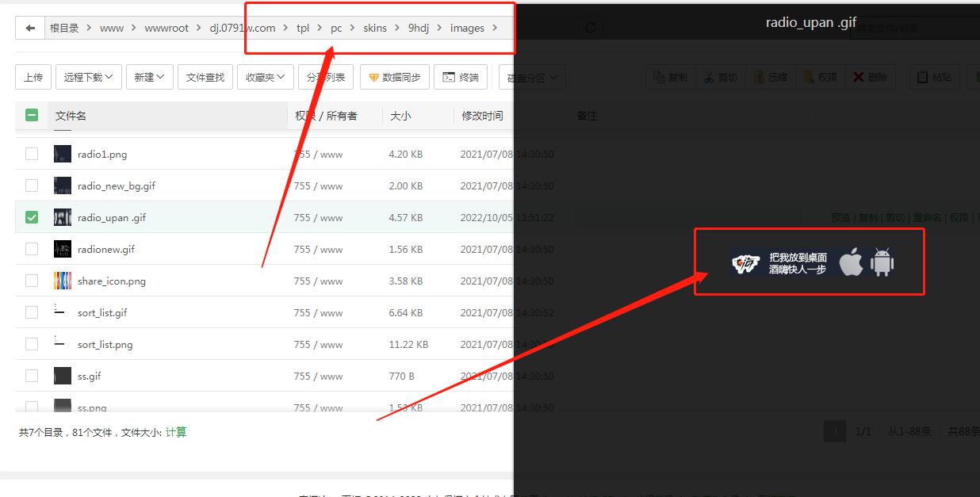This screenshot has height=497, width=980.
Task: Click the site logo in preview banner
Action: click(x=745, y=262)
